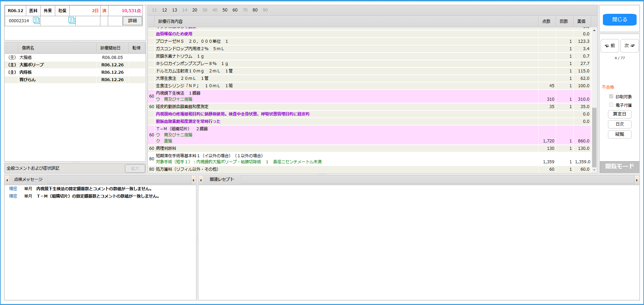The image size is (644, 305).
Task: Toggle 電子付箋 checkbox
Action: (x=611, y=105)
